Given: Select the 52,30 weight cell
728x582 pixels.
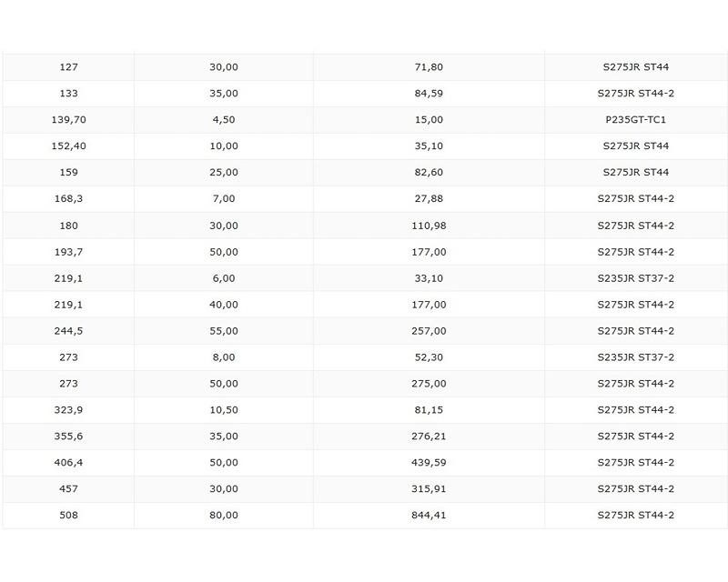Looking at the screenshot, I should 429,357.
